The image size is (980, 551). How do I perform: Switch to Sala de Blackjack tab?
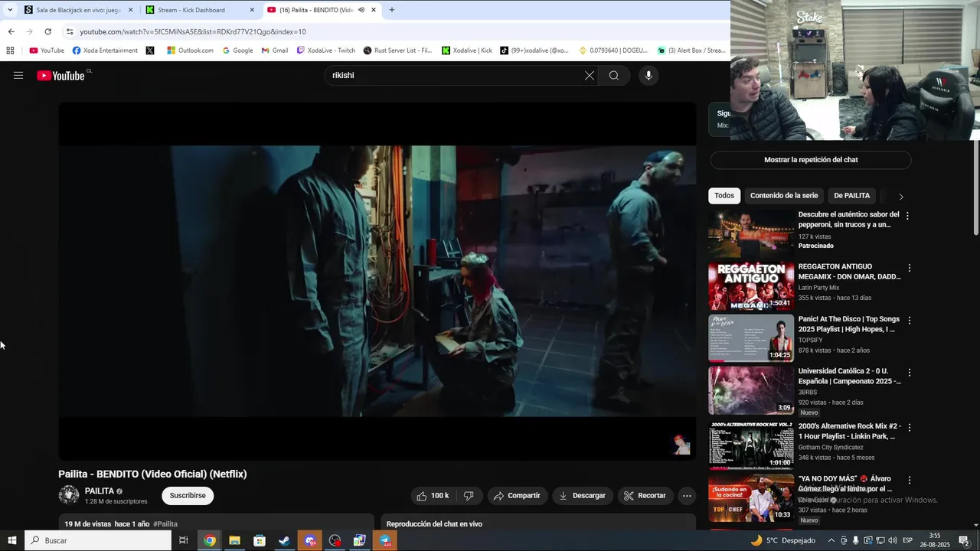click(78, 10)
